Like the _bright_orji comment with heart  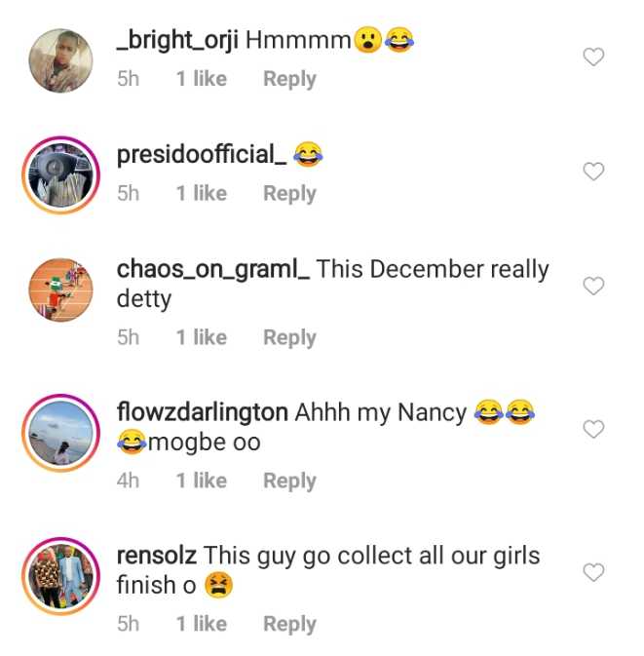tap(592, 58)
